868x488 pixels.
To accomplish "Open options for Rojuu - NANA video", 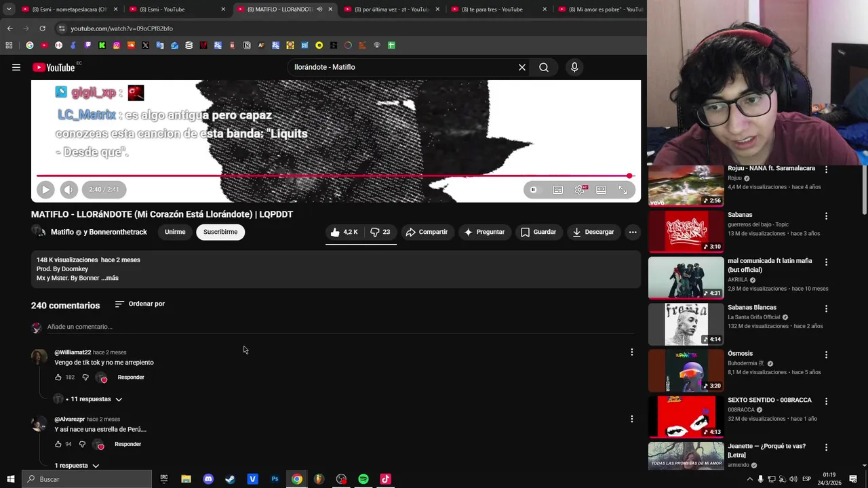I will point(826,169).
